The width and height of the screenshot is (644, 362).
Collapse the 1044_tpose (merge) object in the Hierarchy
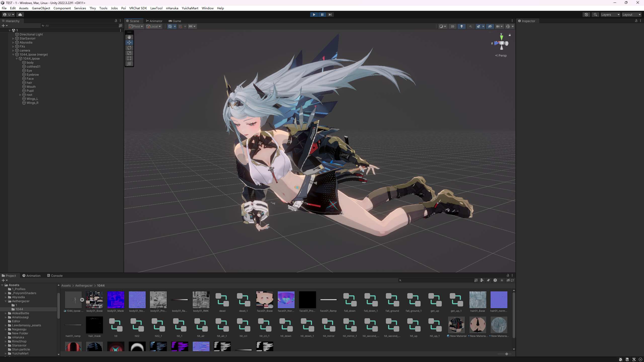[13, 55]
